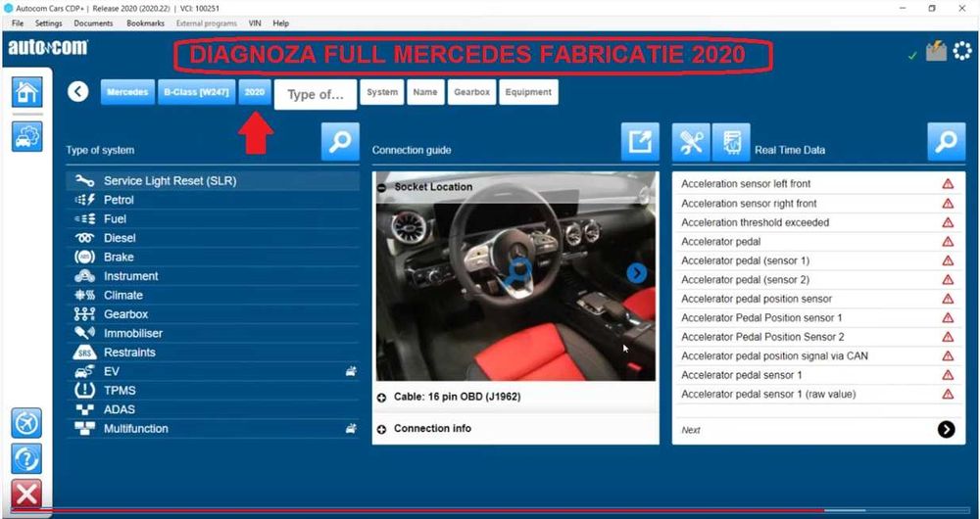Click warning icon for Accelerator pedal
980x519 pixels.
[x=948, y=241]
